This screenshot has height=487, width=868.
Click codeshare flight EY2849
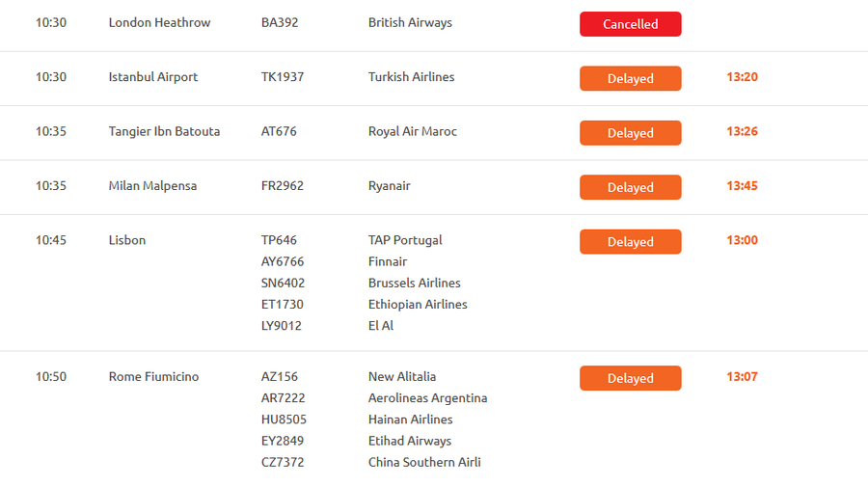click(x=283, y=441)
